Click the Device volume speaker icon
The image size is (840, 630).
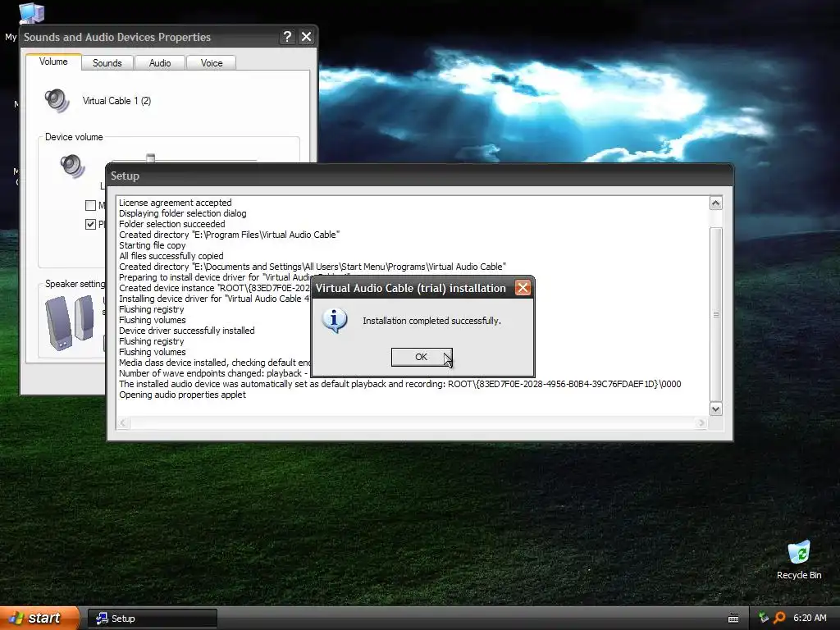pos(72,166)
